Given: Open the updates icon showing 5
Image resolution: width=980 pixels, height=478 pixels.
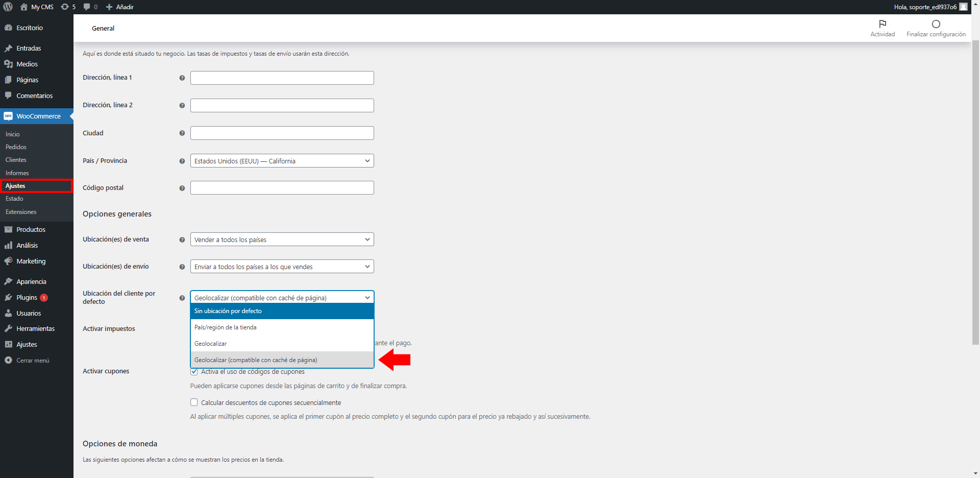Looking at the screenshot, I should pyautogui.click(x=65, y=7).
